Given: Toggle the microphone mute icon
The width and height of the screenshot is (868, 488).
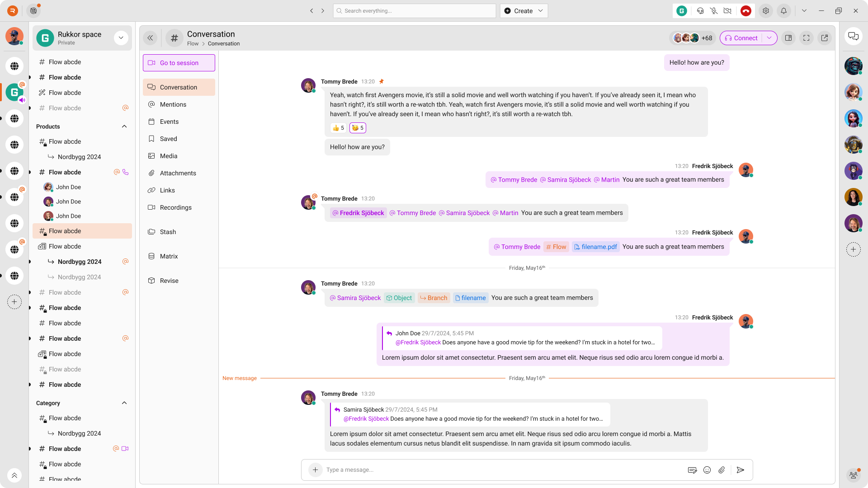Looking at the screenshot, I should point(714,11).
